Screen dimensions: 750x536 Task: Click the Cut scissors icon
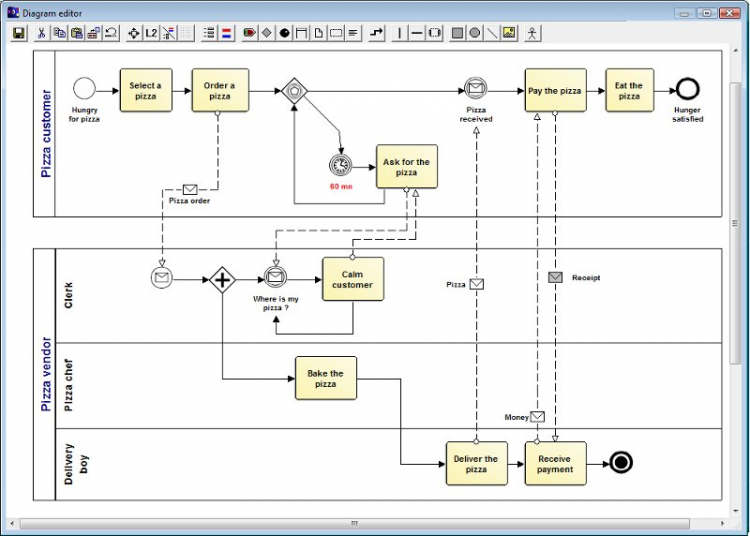pos(42,33)
